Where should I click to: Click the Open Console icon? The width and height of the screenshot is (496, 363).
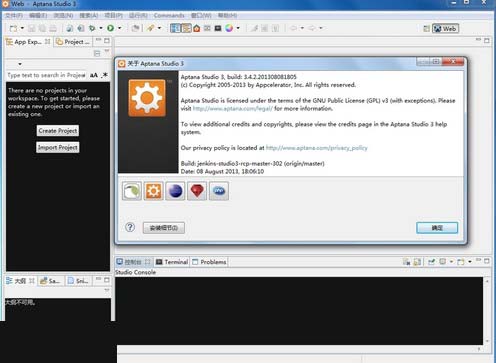coord(461,262)
